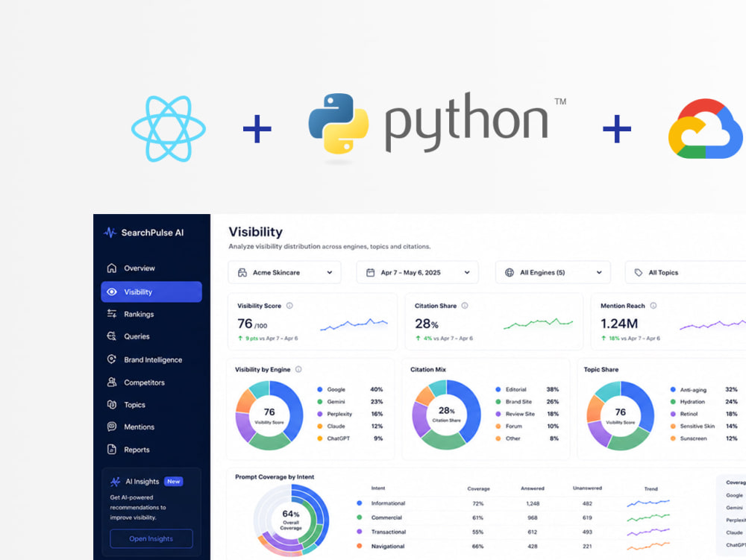Click the Overview home icon

point(112,268)
